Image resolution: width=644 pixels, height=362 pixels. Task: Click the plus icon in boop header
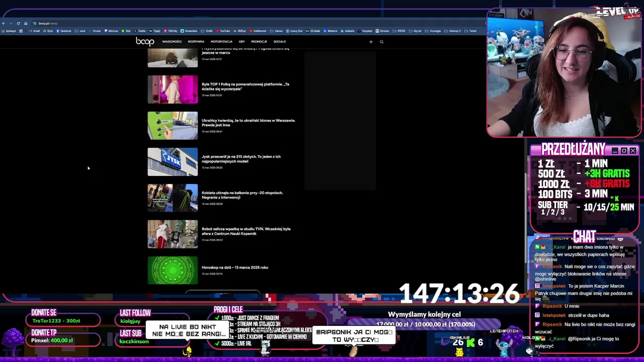tap(371, 42)
